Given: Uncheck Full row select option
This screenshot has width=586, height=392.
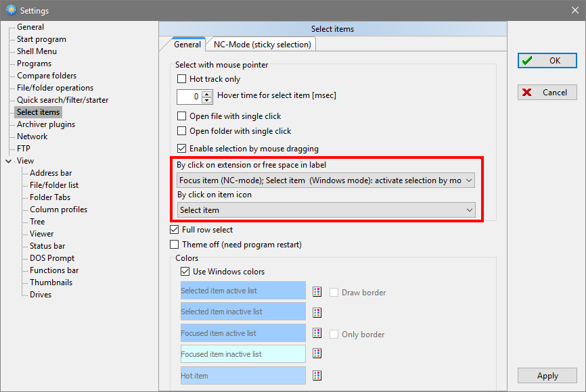Looking at the screenshot, I should pos(175,230).
